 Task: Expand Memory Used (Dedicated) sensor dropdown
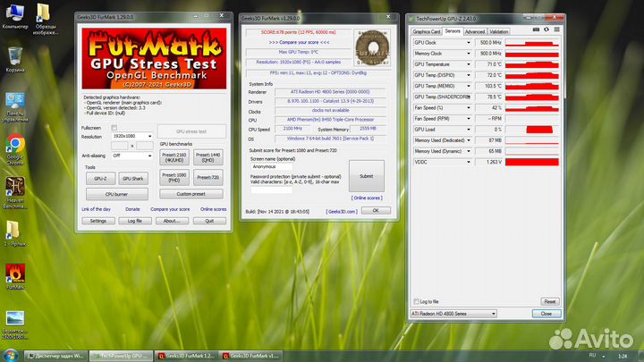click(468, 140)
